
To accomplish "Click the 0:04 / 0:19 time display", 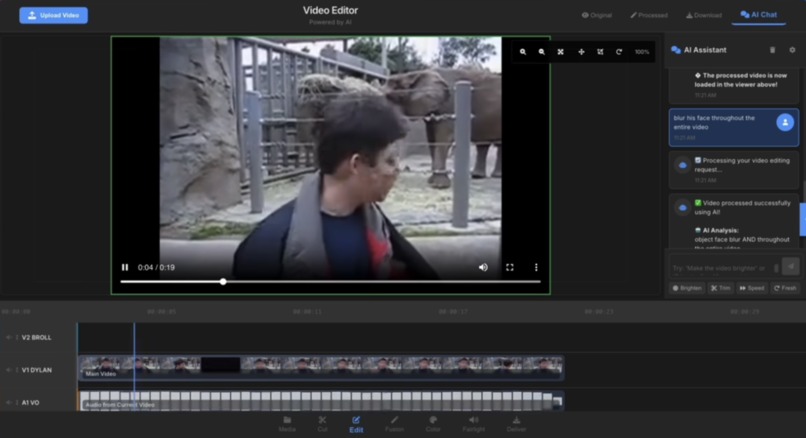I will click(156, 267).
